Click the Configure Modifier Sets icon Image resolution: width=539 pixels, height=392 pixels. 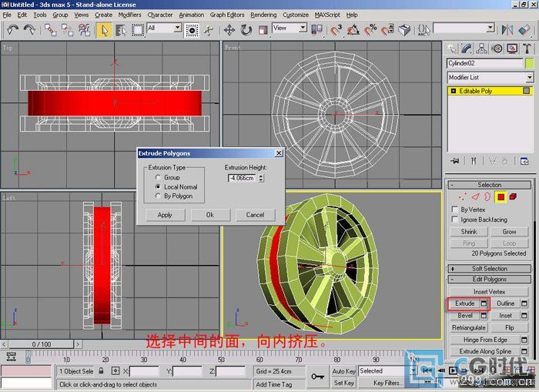click(x=524, y=161)
